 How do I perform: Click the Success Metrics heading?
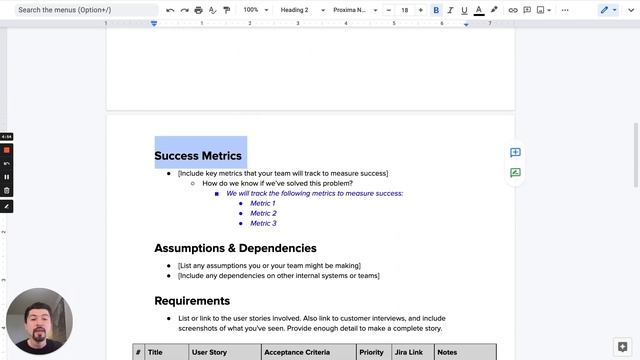[x=198, y=156]
